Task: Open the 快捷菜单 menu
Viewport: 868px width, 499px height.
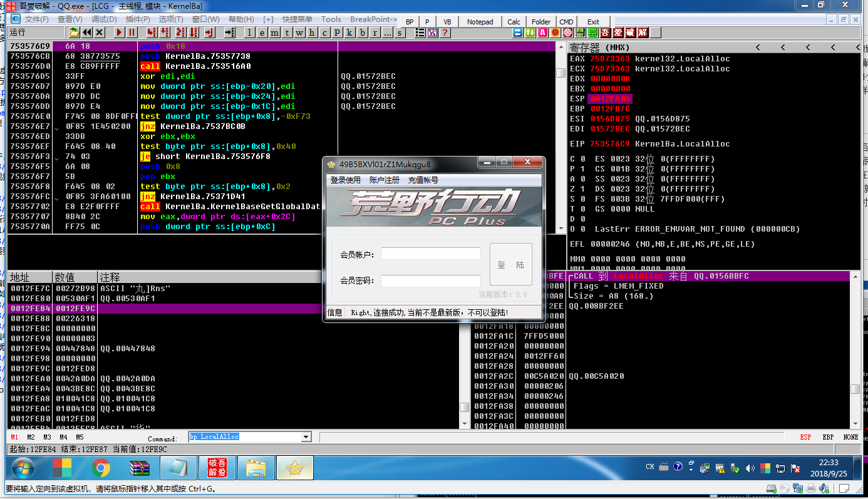Action: pos(297,19)
